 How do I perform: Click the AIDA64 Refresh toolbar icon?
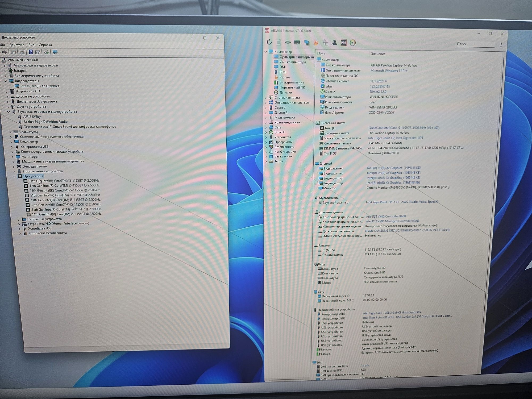coord(269,42)
